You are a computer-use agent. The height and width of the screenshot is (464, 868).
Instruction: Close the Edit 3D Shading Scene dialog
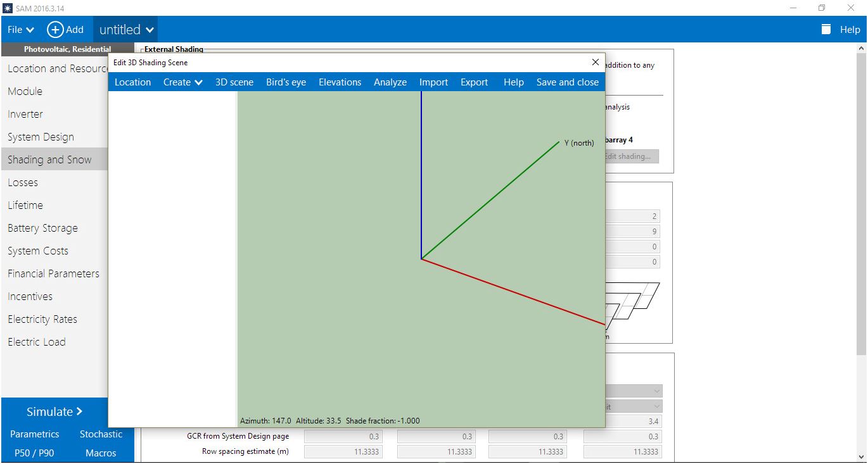595,62
